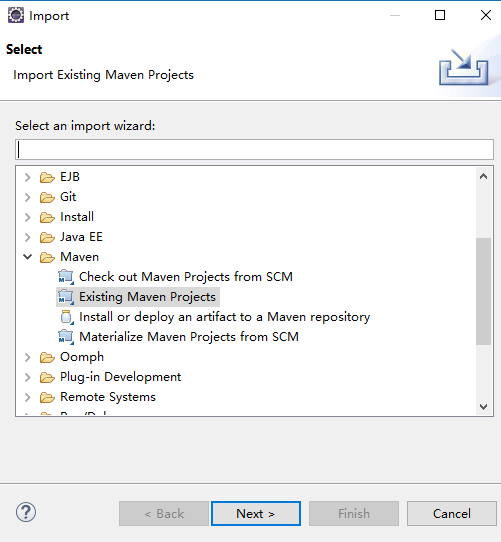Click the Java EE folder icon
The height and width of the screenshot is (542, 501).
[47, 237]
